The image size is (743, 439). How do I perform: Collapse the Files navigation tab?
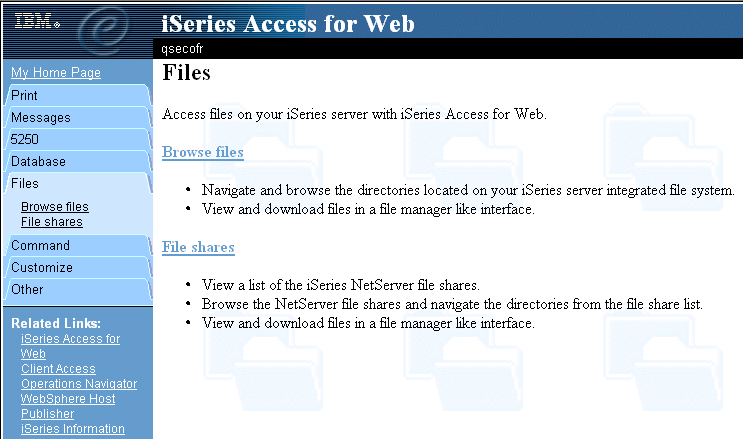pos(78,183)
